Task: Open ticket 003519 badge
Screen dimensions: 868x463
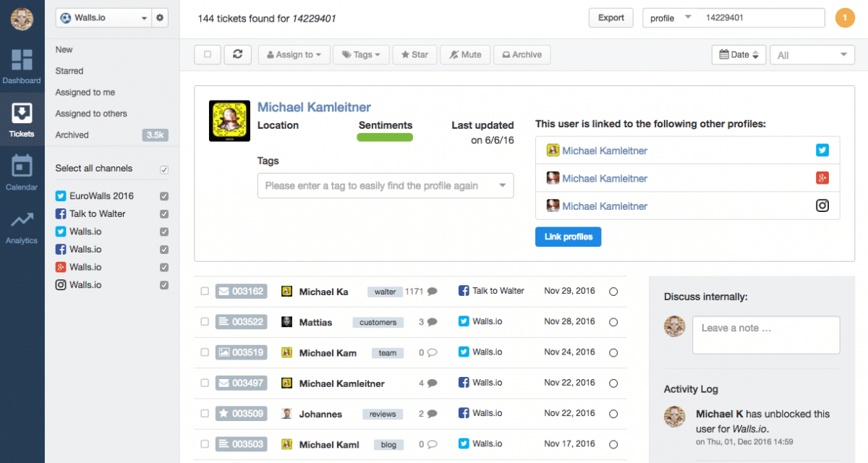Action: (x=241, y=352)
